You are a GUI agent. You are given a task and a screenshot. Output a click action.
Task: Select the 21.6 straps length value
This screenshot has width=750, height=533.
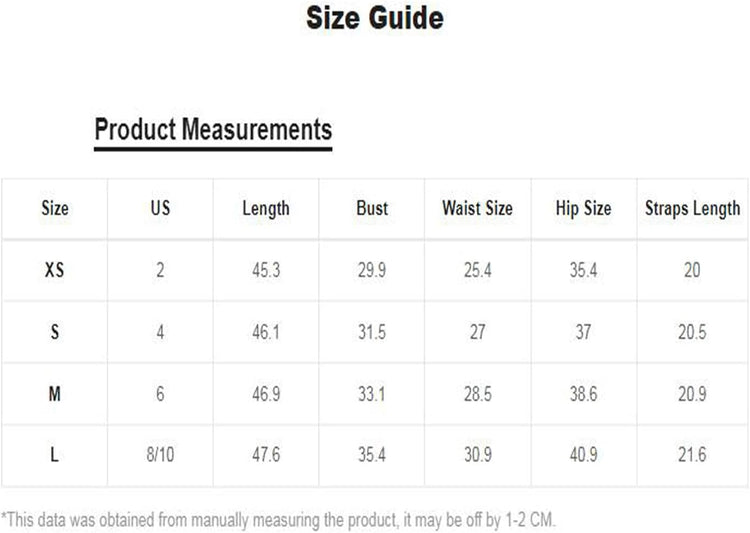692,455
